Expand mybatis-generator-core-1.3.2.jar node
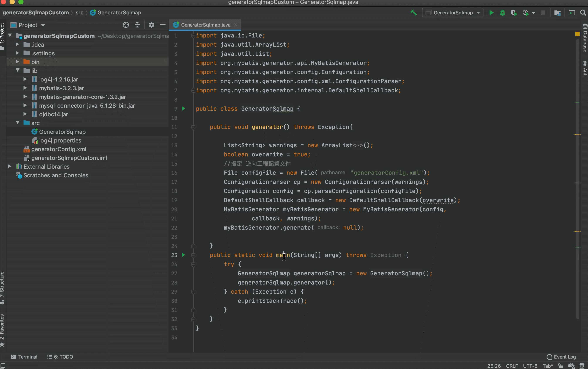588x369 pixels. [25, 97]
